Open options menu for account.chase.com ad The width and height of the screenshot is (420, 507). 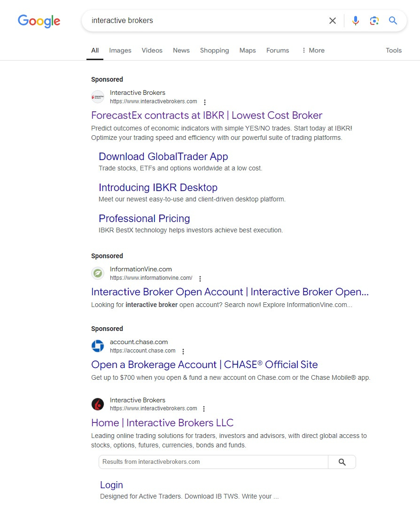point(183,352)
